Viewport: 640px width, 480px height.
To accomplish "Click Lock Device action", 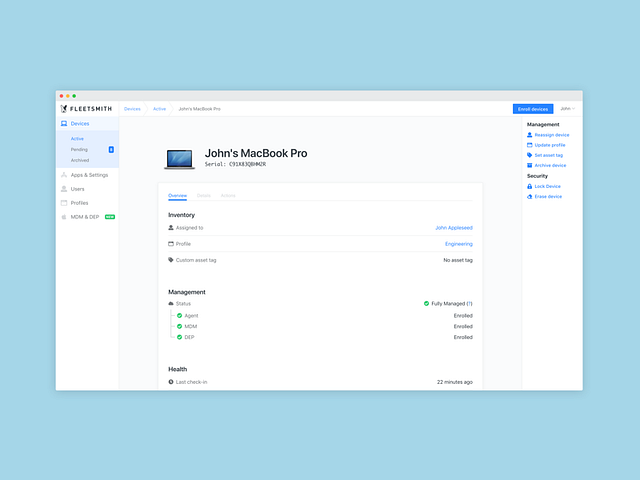I will (x=548, y=187).
